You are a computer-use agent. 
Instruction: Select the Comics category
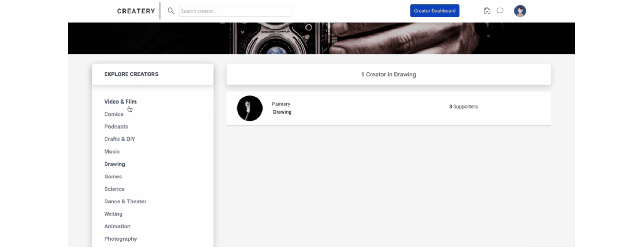point(114,114)
